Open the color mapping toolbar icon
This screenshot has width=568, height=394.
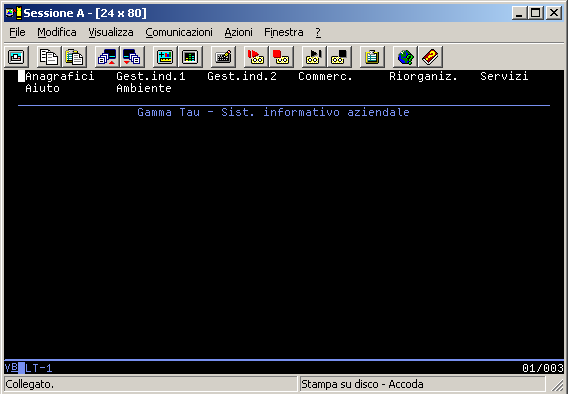pyautogui.click(x=190, y=57)
